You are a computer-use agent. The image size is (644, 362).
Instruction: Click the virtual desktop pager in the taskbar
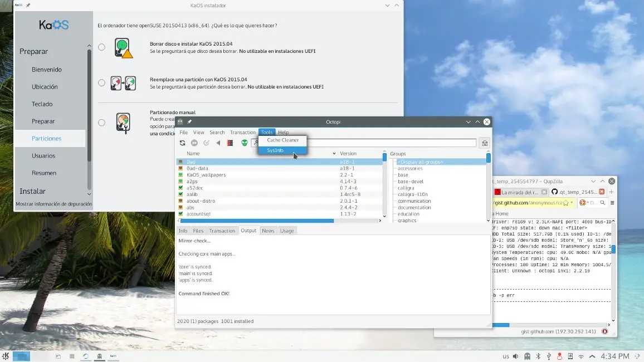(x=21, y=356)
